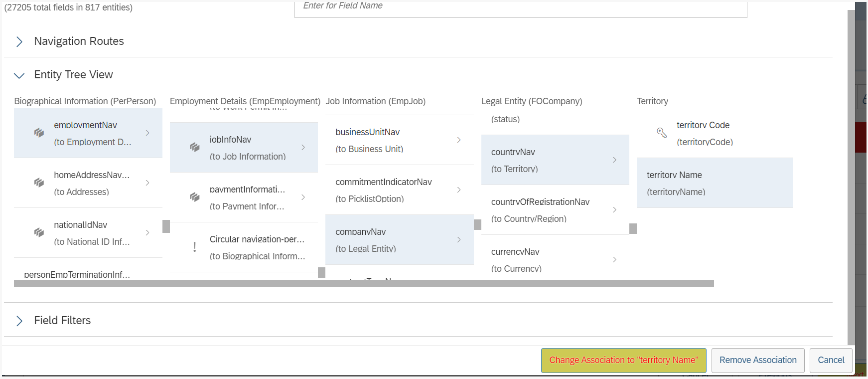Expand the Field Filters section

[x=19, y=321]
